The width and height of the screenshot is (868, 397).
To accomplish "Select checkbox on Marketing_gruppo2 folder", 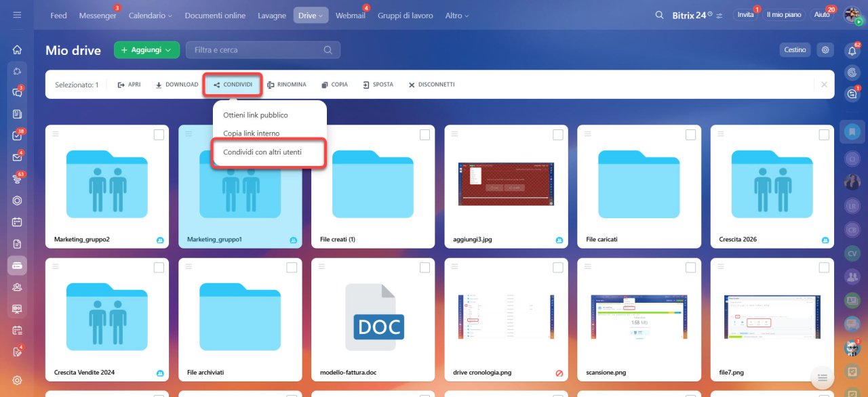I will pyautogui.click(x=159, y=135).
